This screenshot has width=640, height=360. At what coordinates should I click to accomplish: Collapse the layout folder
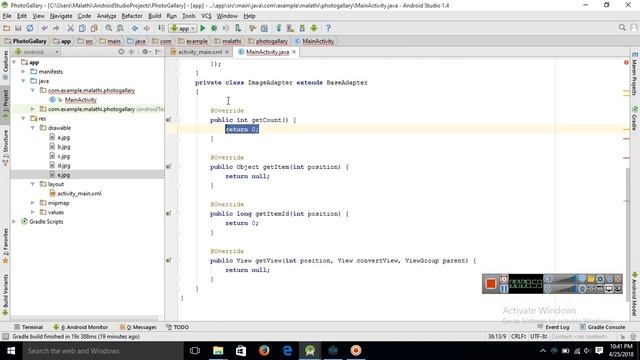[x=33, y=184]
